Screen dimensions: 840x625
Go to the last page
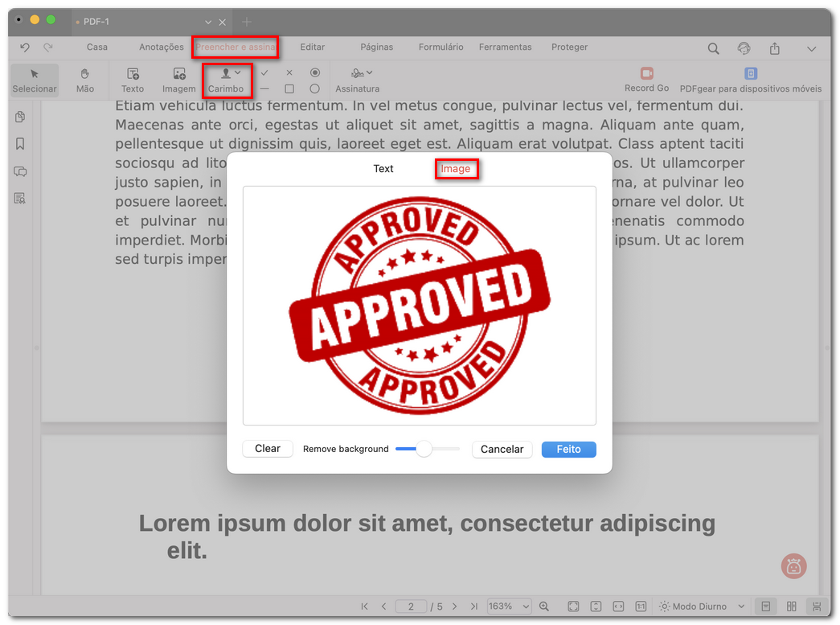(474, 606)
